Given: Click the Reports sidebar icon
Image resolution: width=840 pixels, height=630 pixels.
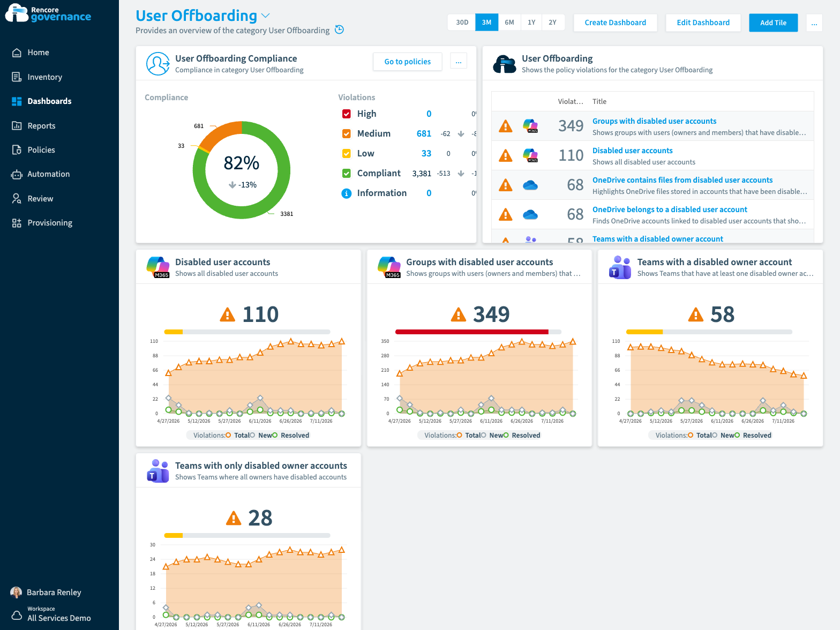Looking at the screenshot, I should tap(17, 126).
